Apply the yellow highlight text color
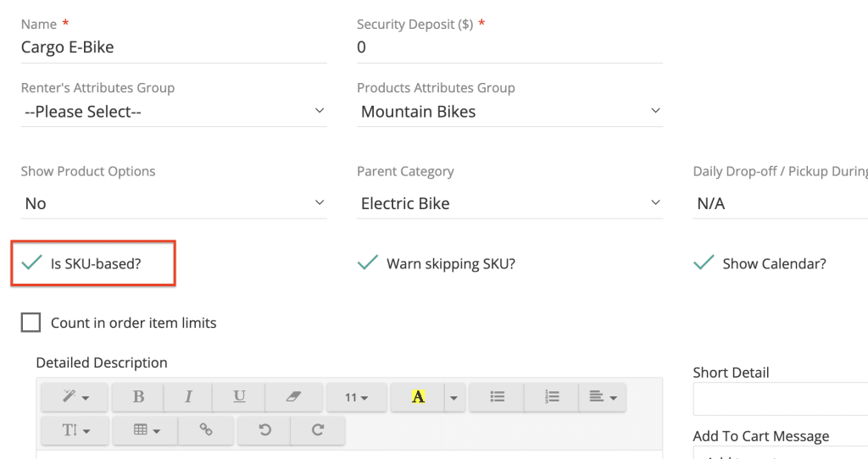 click(x=418, y=396)
